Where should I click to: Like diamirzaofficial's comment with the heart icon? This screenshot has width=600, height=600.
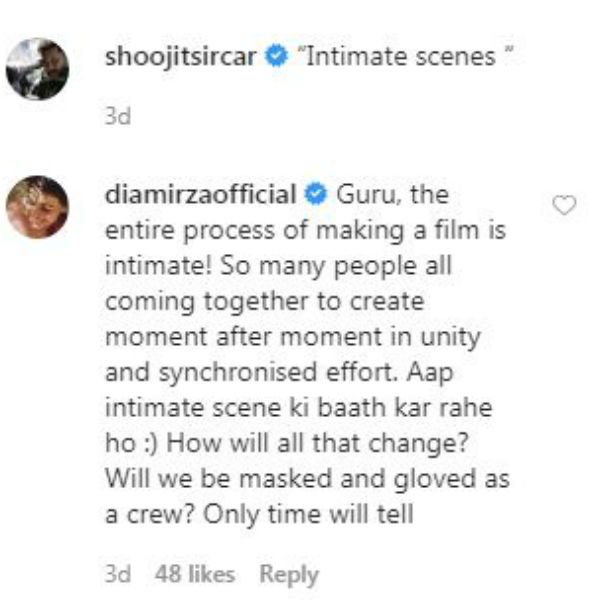[x=565, y=205]
